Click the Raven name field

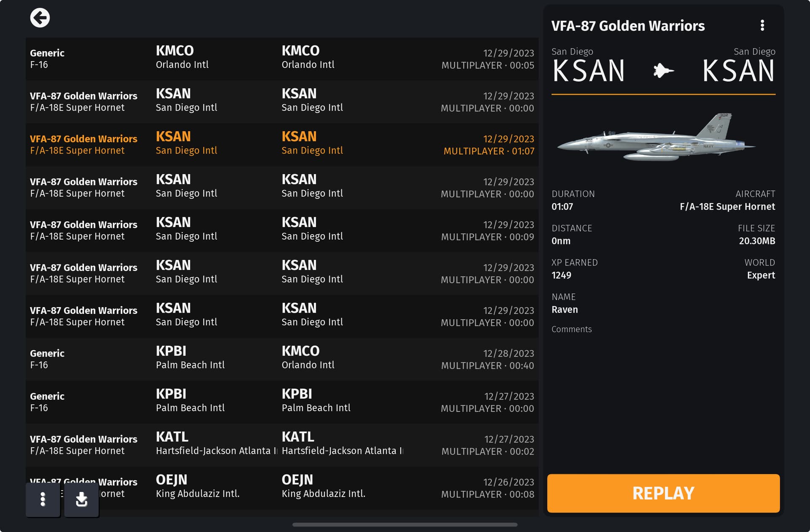(x=564, y=310)
